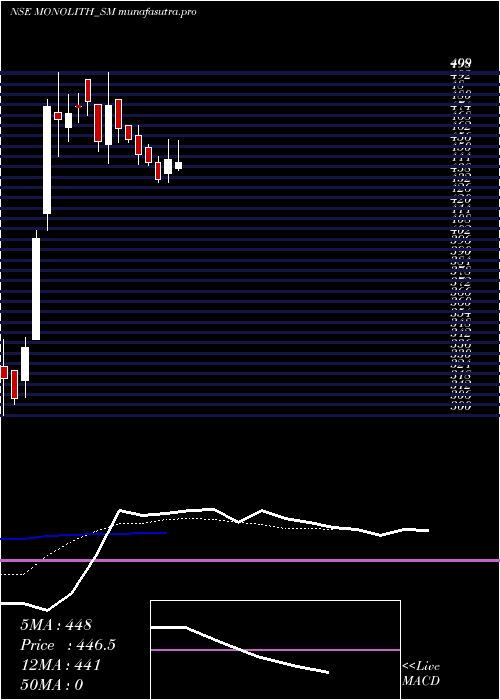Click the top axis price label 498
Screen dimensions: 500x700
point(461,64)
